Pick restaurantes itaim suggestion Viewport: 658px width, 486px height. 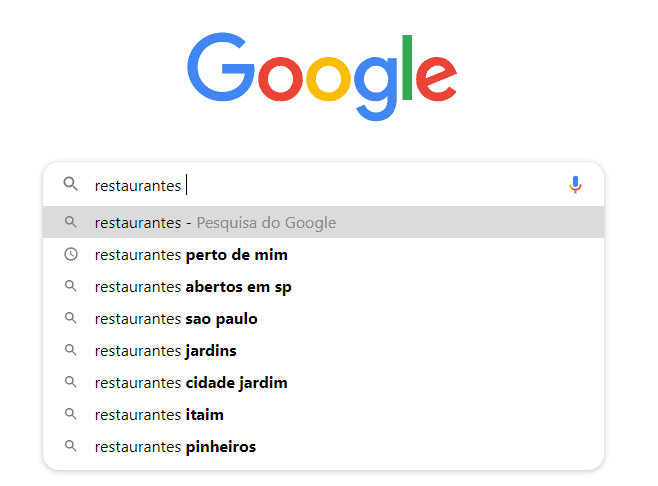(323, 414)
